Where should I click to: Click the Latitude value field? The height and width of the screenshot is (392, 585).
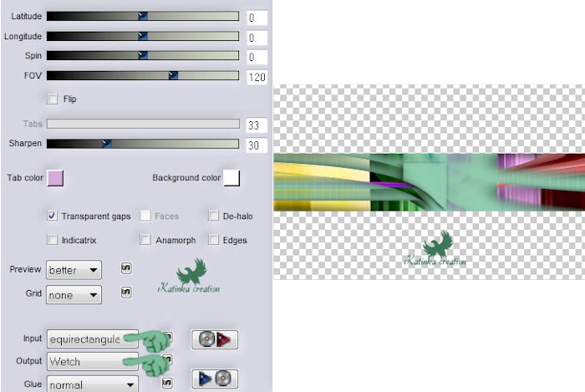(x=257, y=18)
